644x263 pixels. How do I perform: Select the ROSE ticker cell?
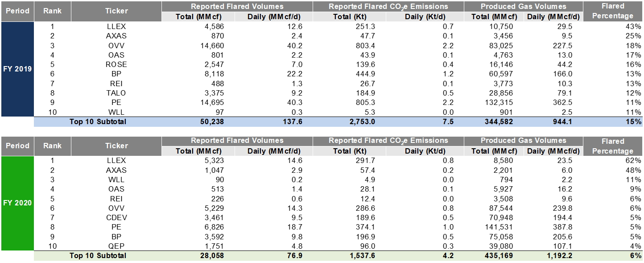(x=116, y=64)
